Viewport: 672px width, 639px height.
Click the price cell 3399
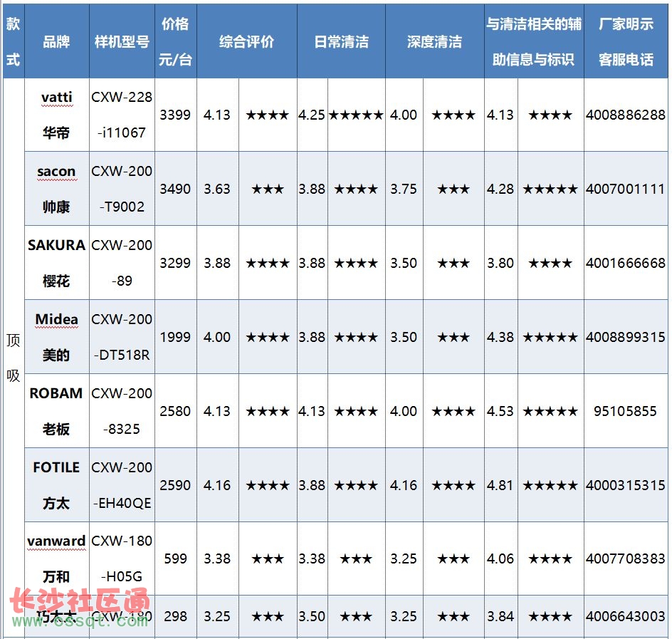pyautogui.click(x=175, y=115)
